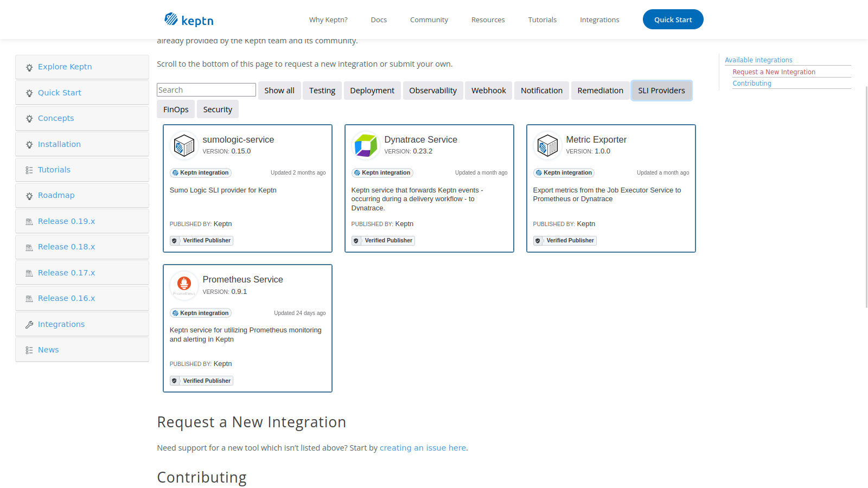Click the Verified Publisher shield on Prometheus Service card
The width and height of the screenshot is (868, 488).
click(174, 381)
